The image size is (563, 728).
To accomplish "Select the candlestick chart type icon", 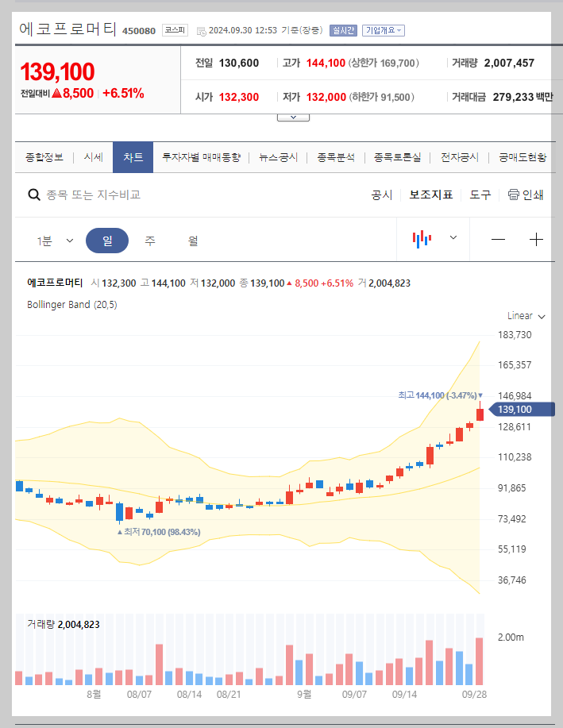I will tap(422, 237).
